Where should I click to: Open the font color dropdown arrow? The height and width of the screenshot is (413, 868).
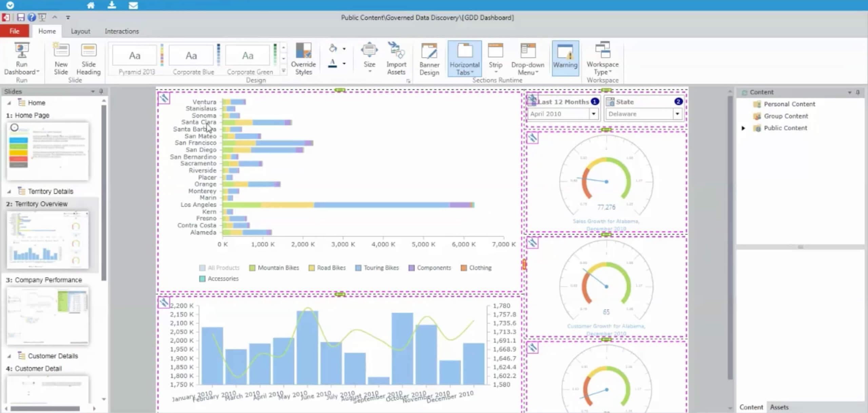pyautogui.click(x=344, y=63)
